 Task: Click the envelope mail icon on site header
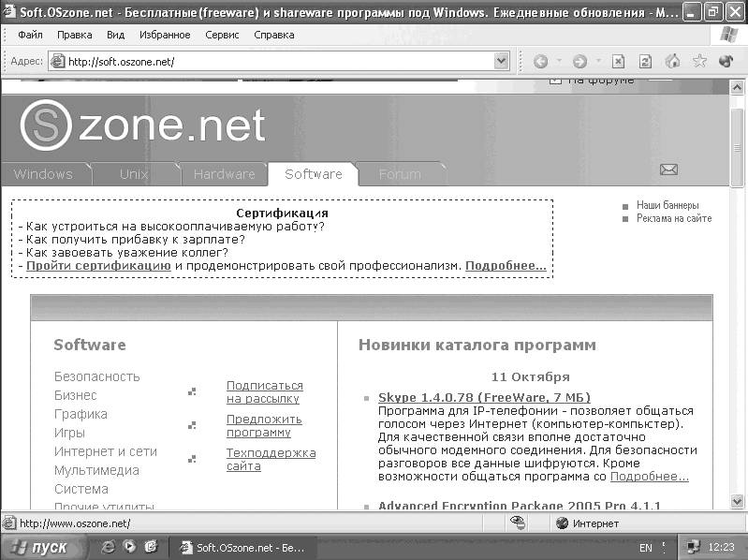[x=668, y=169]
